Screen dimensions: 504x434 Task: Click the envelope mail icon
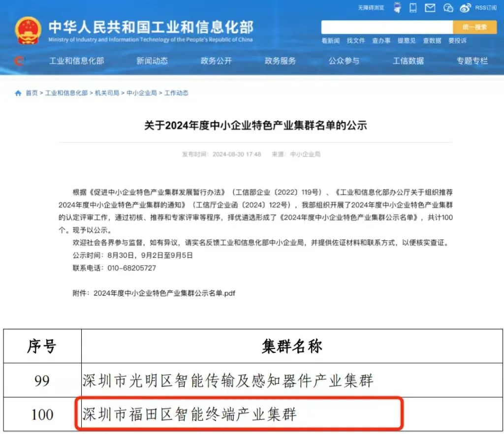tap(430, 8)
